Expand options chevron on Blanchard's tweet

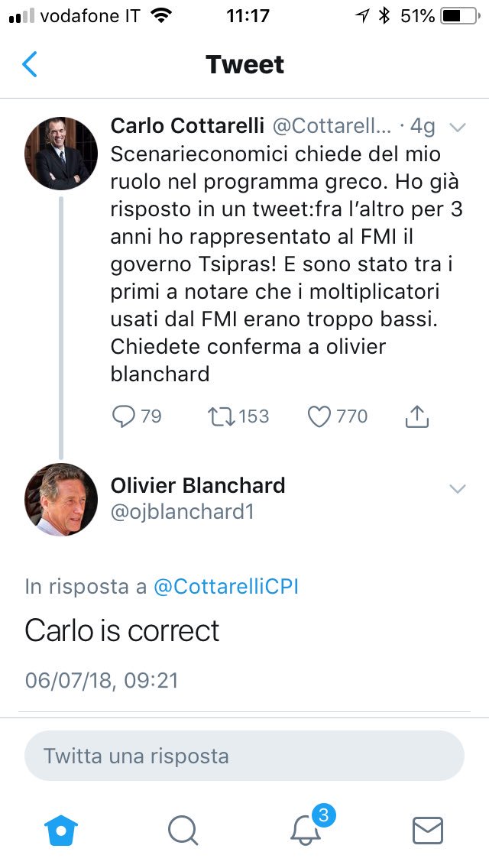point(457,489)
